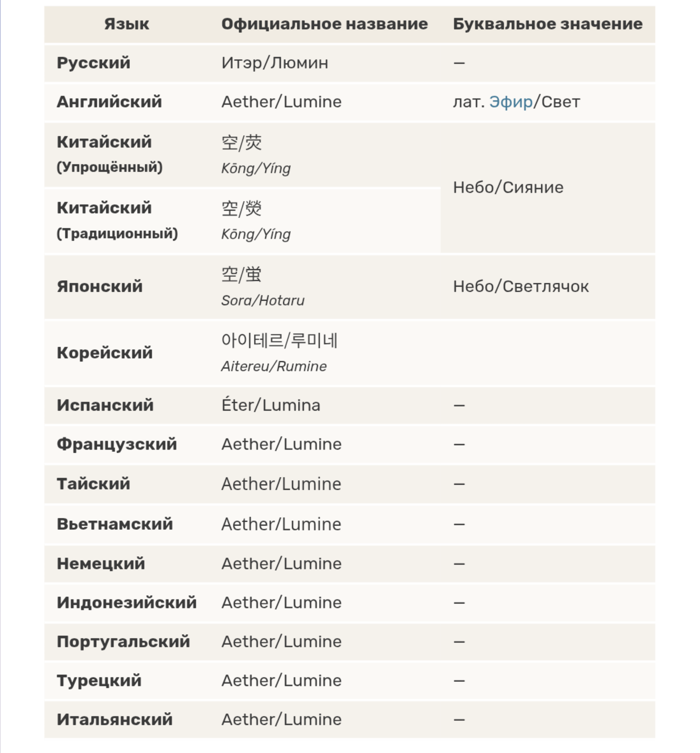Select the Тайский row label
700x753 pixels.
click(94, 484)
